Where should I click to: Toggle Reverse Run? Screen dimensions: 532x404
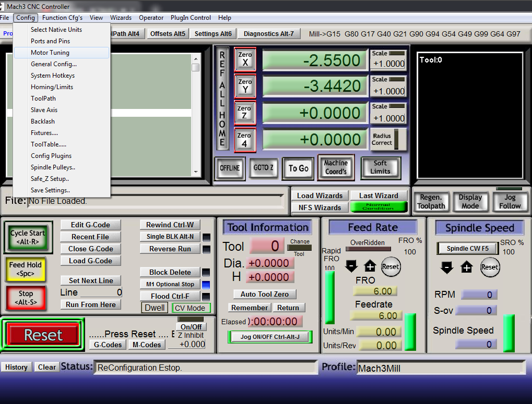[x=170, y=249]
